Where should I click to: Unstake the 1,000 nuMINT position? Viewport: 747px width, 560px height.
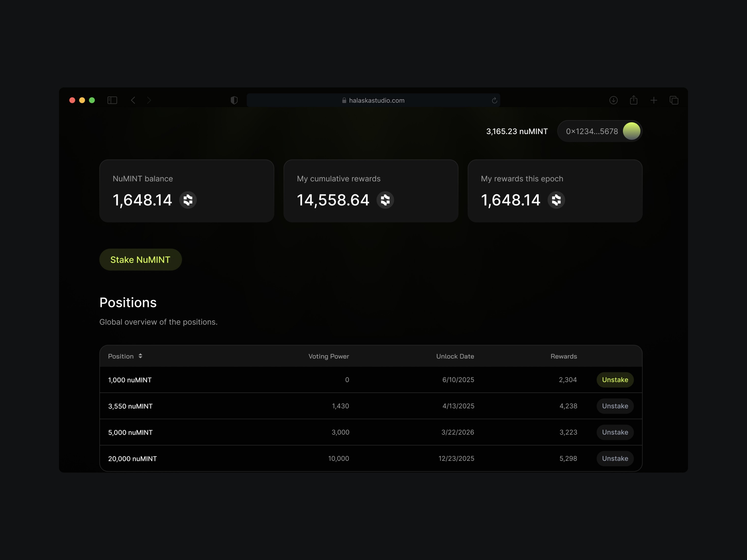click(x=615, y=380)
